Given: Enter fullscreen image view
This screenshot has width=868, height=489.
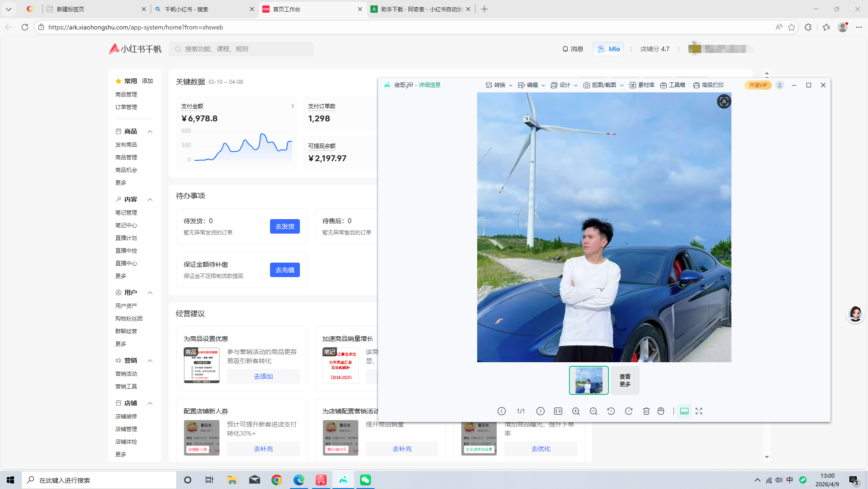Looking at the screenshot, I should pyautogui.click(x=699, y=411).
